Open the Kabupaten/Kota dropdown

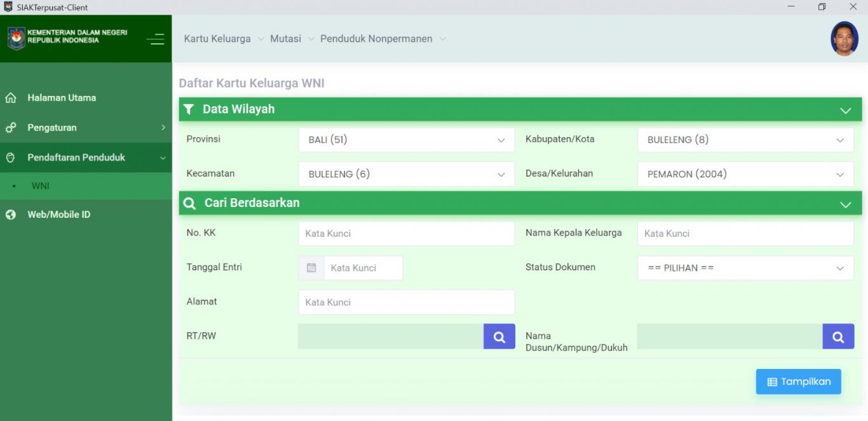coord(745,140)
